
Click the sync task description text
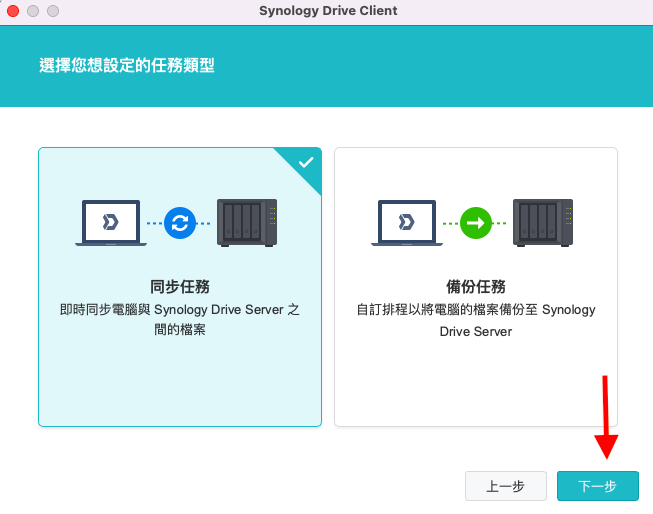(180, 319)
